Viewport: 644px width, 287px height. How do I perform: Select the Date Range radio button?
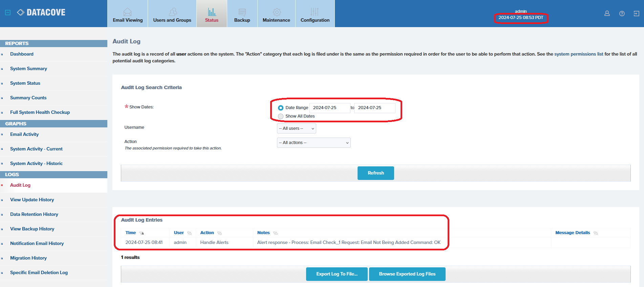(280, 108)
